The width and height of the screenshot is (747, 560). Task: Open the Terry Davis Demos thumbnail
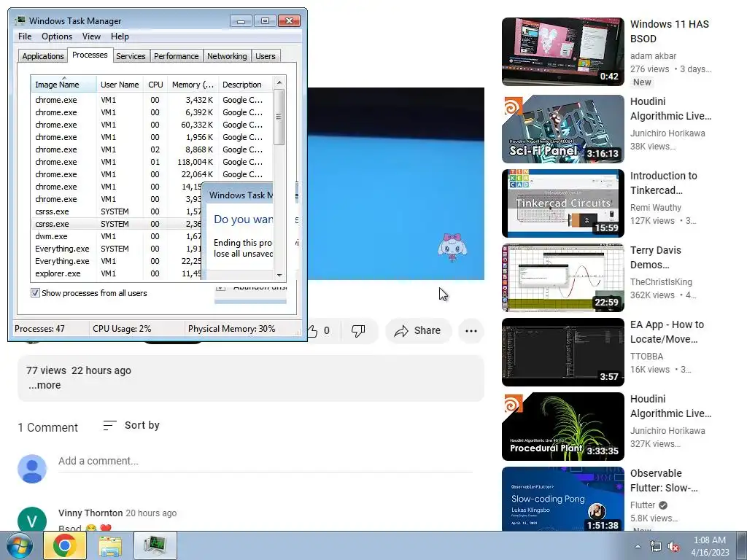(562, 278)
